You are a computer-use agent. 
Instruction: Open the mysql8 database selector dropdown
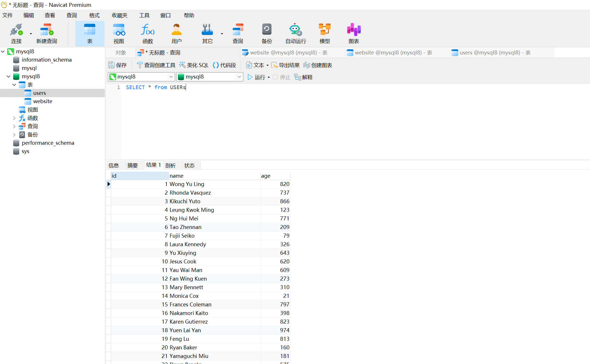(x=239, y=77)
